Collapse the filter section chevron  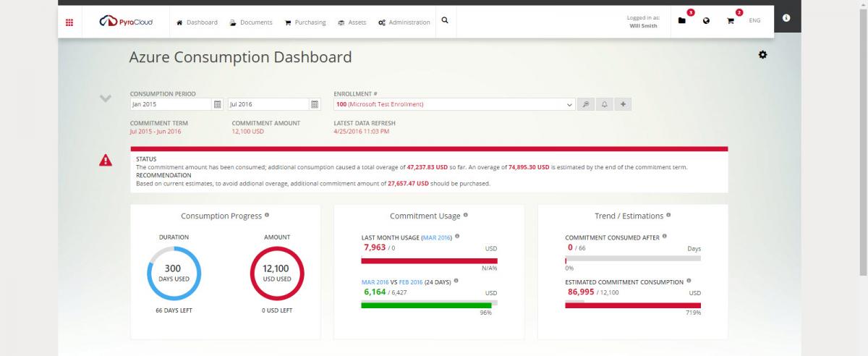click(106, 98)
